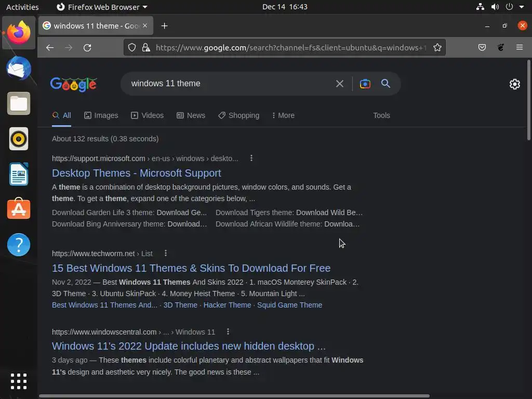Bookmark this page with the star icon
532x399 pixels.
coord(437,47)
